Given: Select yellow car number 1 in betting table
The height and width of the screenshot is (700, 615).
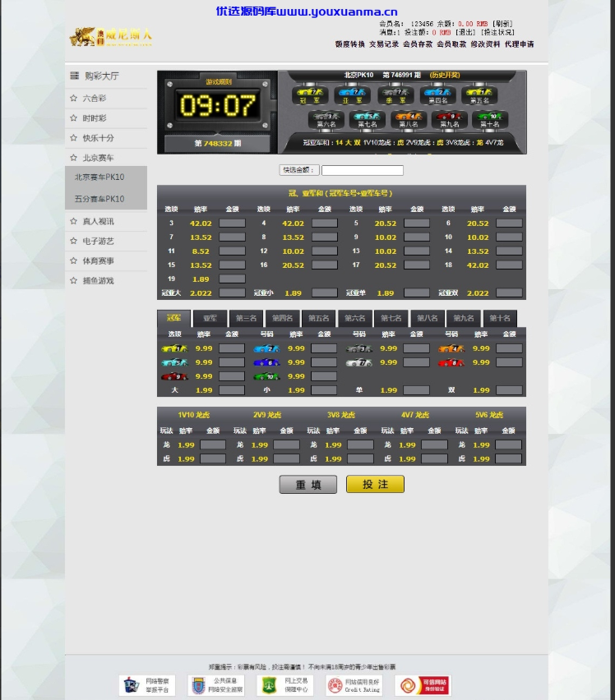Looking at the screenshot, I should tap(174, 348).
